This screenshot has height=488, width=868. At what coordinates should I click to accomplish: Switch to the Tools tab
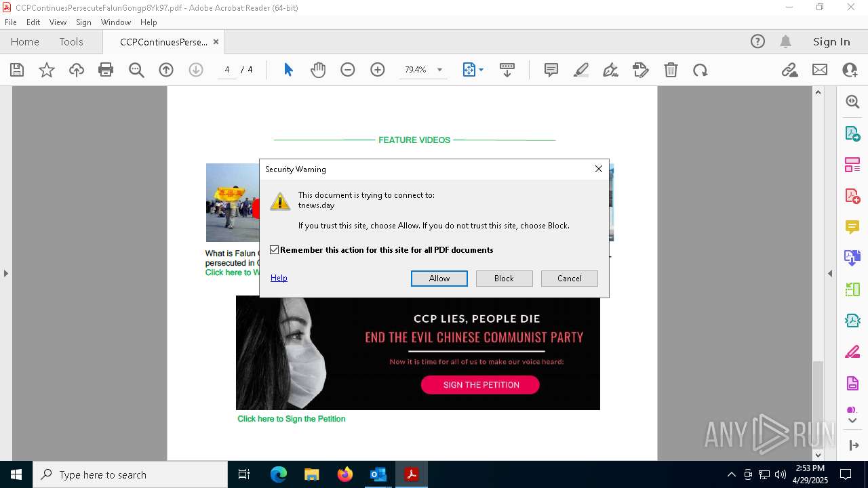click(71, 41)
